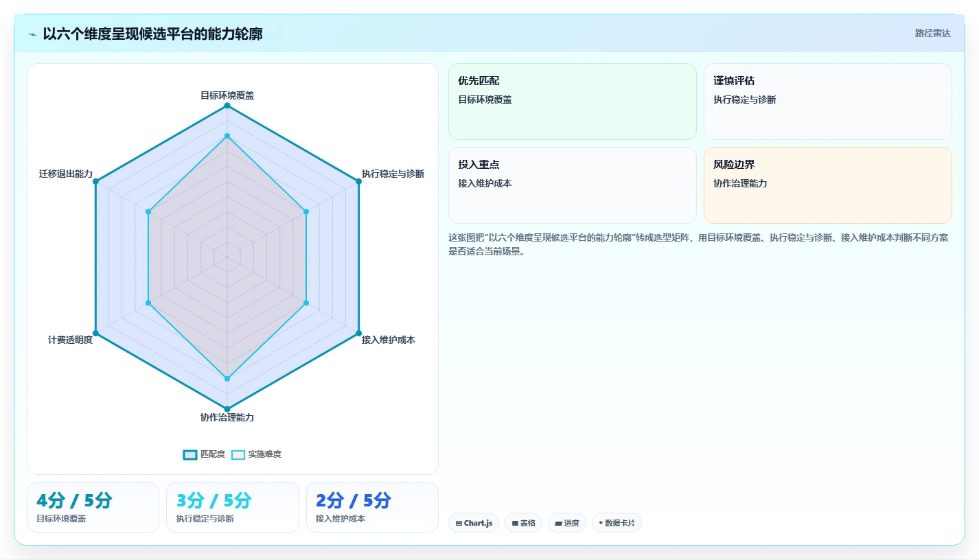
Task: Click the radar axis label 目标环境覆盖
Action: [x=227, y=95]
